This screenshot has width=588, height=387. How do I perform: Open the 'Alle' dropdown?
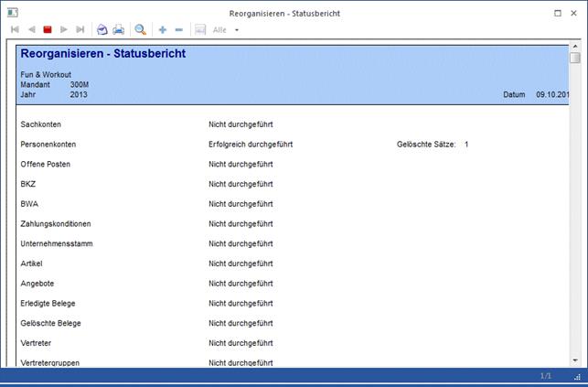pyautogui.click(x=237, y=30)
